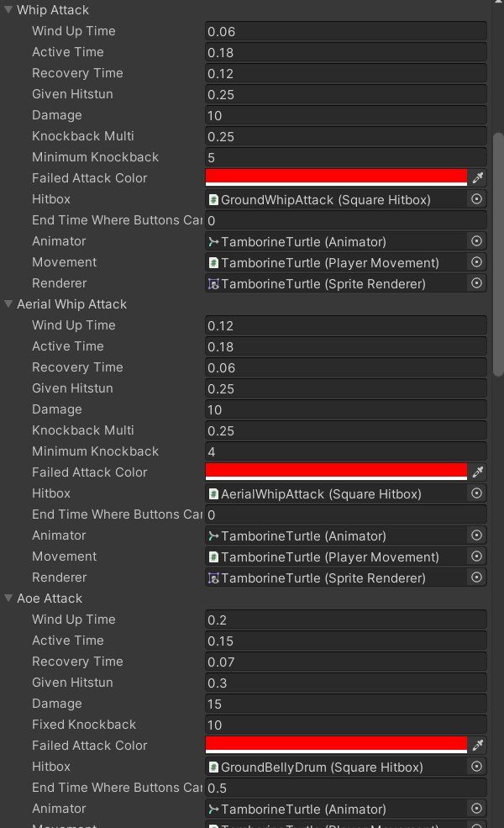Click the eyedropper next to Aerial Whip Attack's color
Screen dimensions: 504x828
[478, 472]
